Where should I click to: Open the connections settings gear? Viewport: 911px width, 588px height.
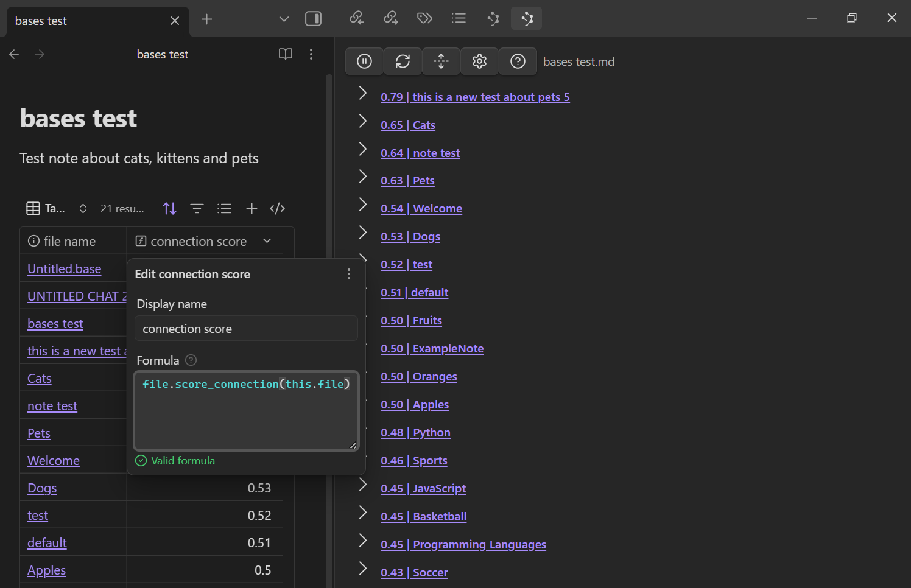[x=479, y=61]
